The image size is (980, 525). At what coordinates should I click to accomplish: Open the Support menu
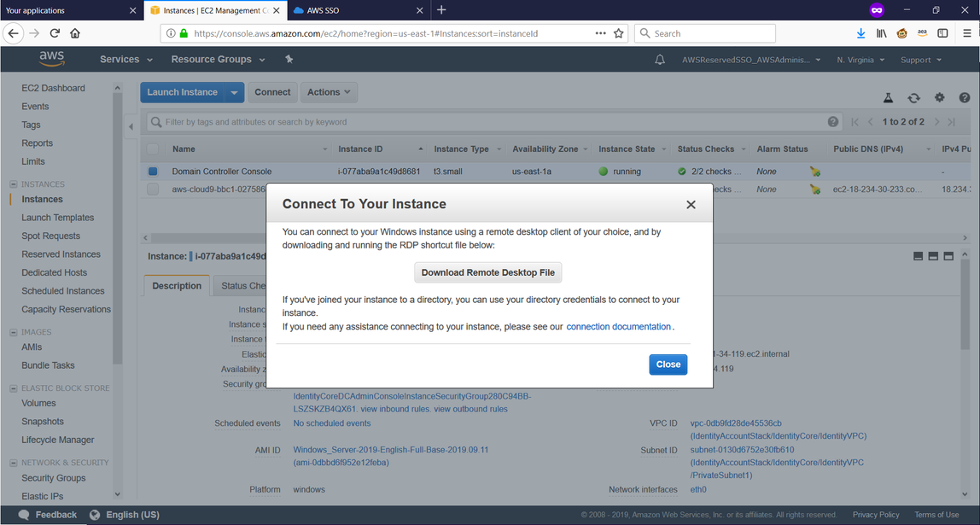pos(920,60)
